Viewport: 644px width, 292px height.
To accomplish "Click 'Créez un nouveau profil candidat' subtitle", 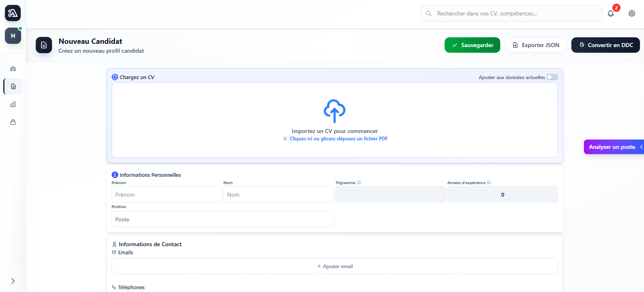I will pos(101,51).
